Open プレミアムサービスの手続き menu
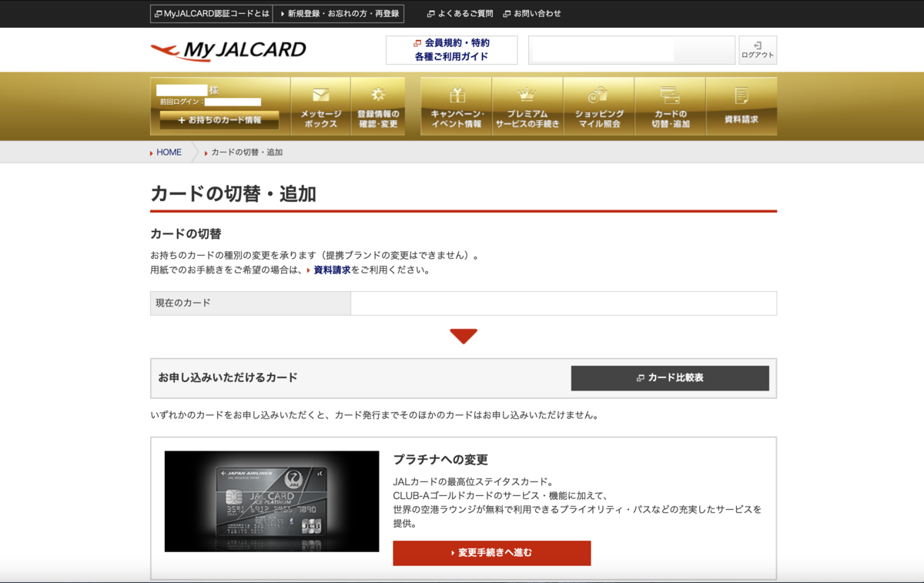The height and width of the screenshot is (583, 924). click(527, 106)
